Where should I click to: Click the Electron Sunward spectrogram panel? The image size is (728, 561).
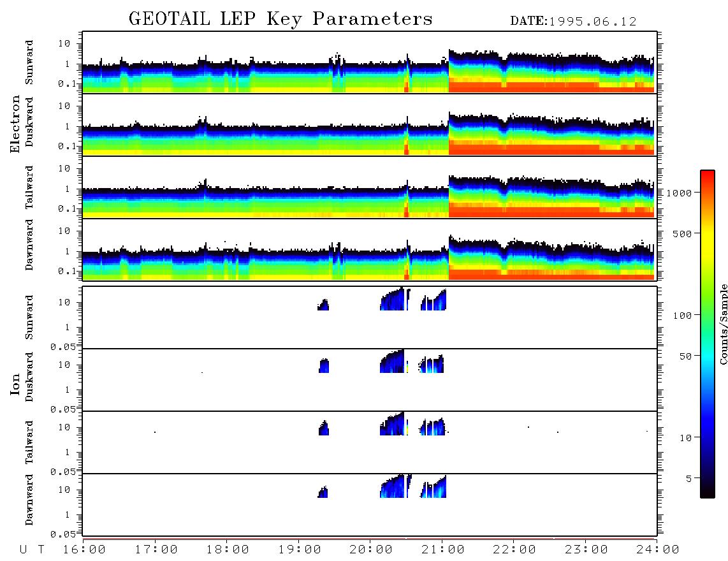click(x=370, y=62)
